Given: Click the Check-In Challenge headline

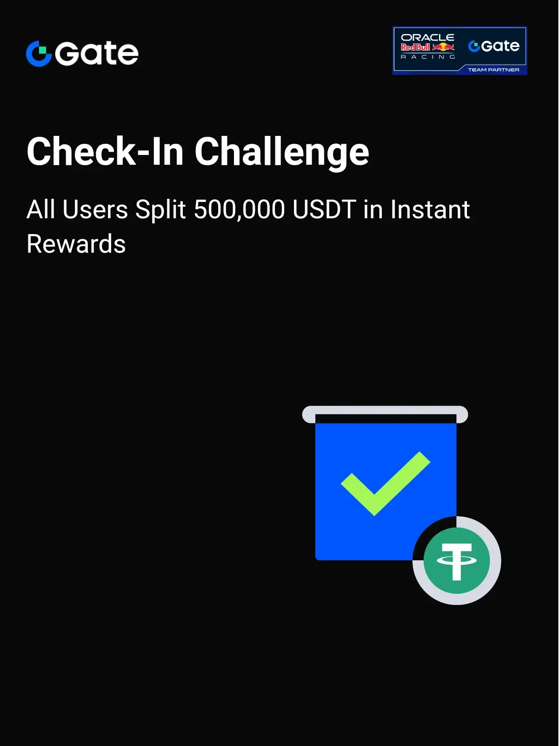Looking at the screenshot, I should point(198,152).
